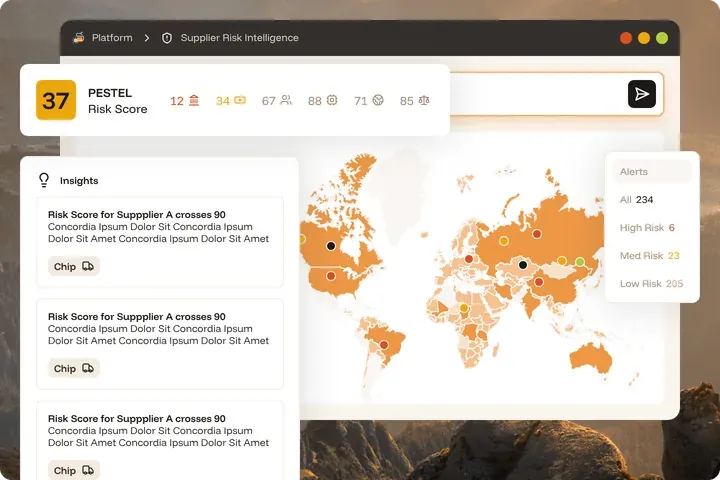
Task: Click the yellow window minimize button
Action: 644,38
